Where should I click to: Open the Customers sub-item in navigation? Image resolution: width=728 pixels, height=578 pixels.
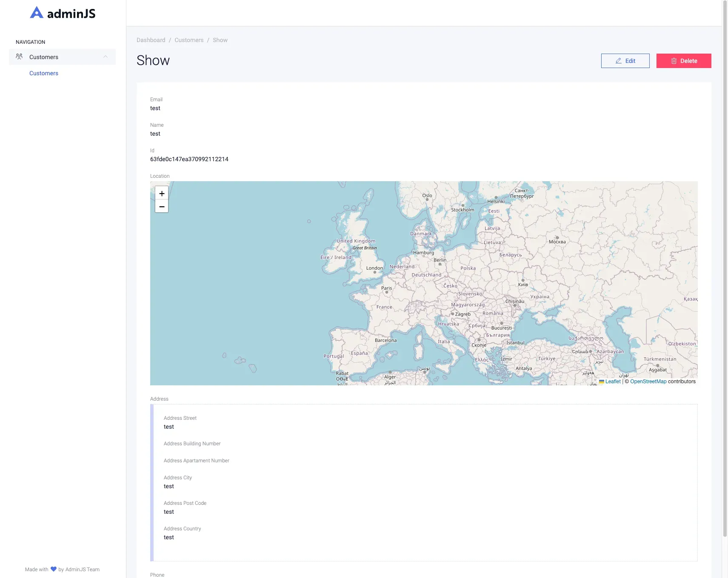pyautogui.click(x=44, y=73)
